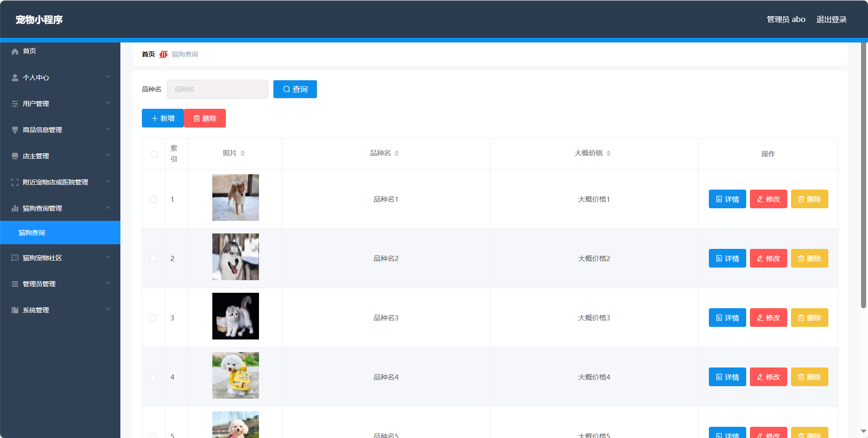Screen dimensions: 868x438
Task: Click the frame icon beside 附近宠物店或医院管理
Action: 15,182
